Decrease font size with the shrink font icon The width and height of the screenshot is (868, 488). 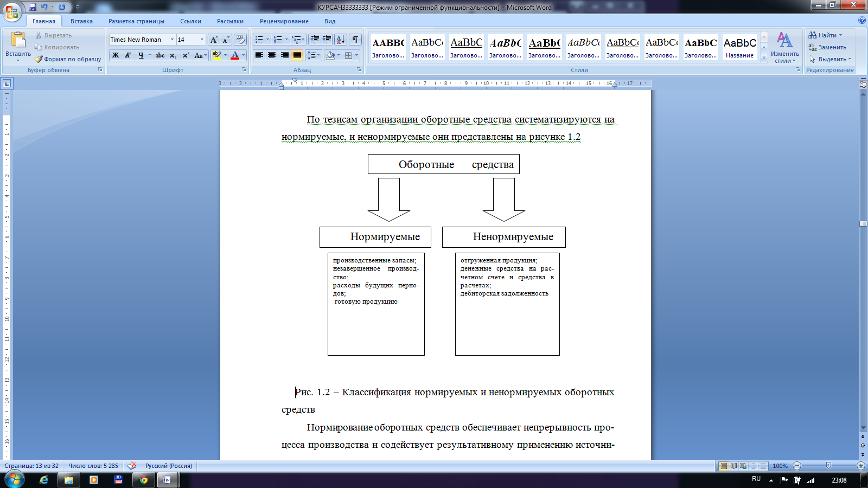click(226, 40)
